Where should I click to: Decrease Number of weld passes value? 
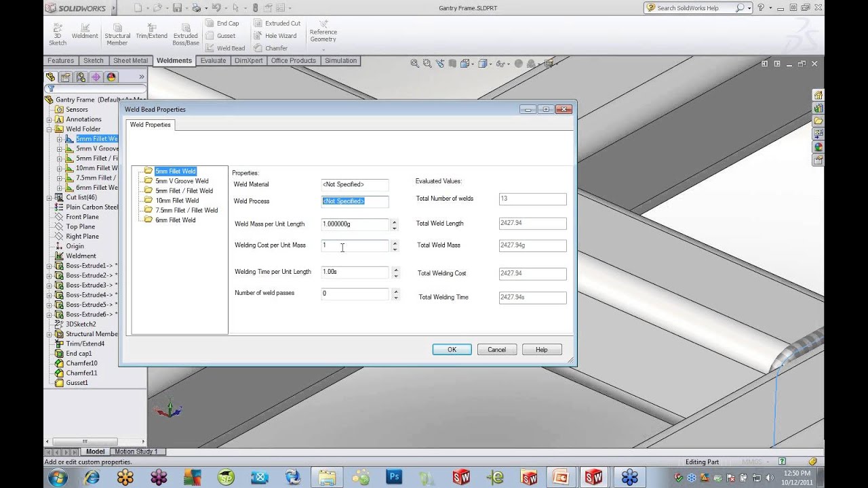[x=395, y=297]
